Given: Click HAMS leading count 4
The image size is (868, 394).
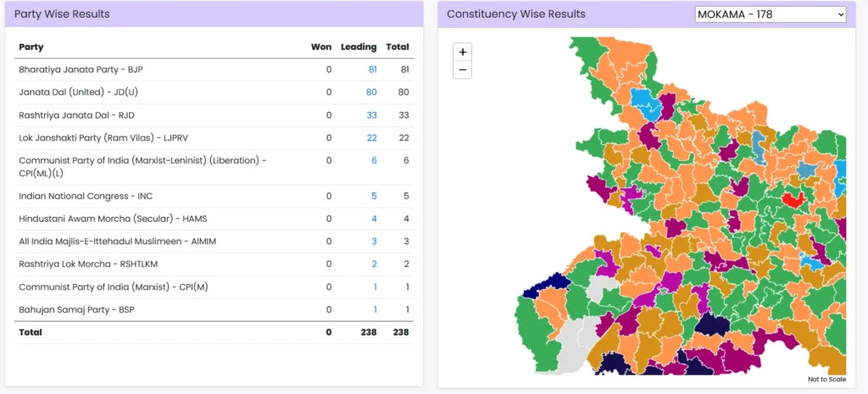Looking at the screenshot, I should 374,219.
